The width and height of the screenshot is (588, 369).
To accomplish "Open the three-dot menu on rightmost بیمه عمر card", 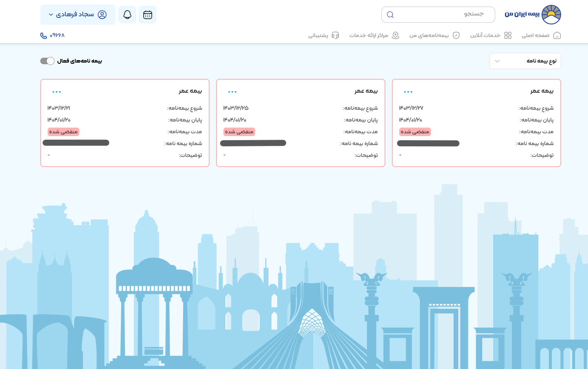I will coord(408,91).
